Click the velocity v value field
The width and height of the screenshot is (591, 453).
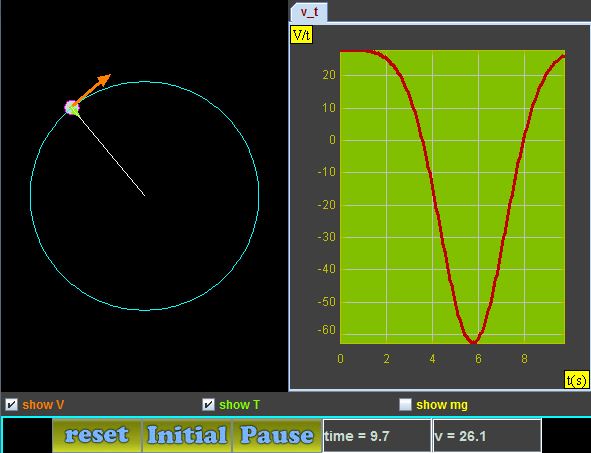(487, 436)
